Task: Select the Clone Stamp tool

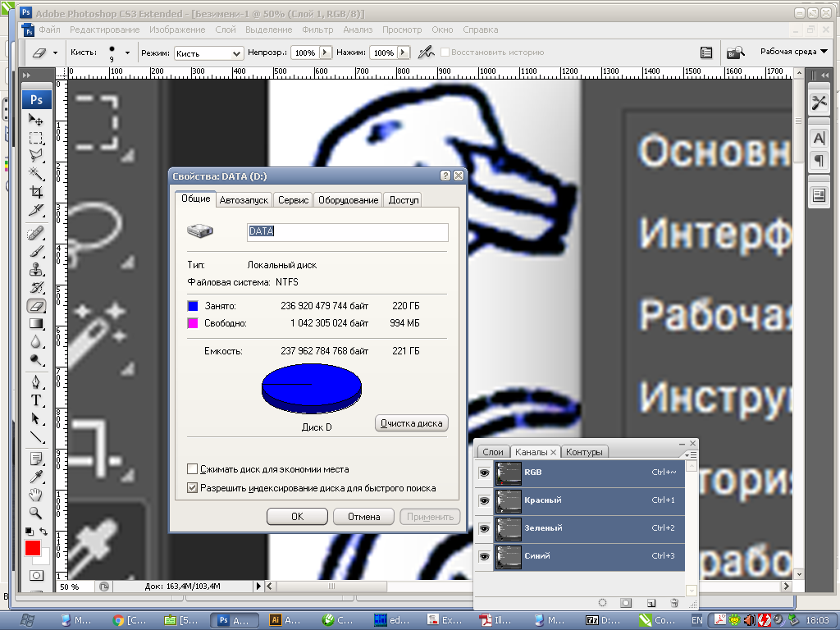Action: tap(36, 269)
